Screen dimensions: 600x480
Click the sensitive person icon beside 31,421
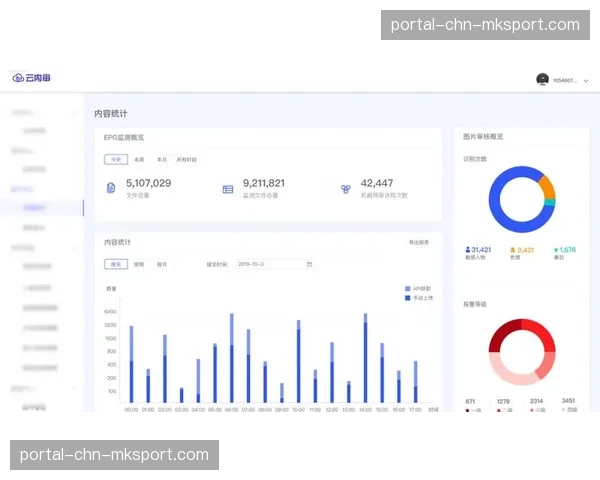coord(468,249)
